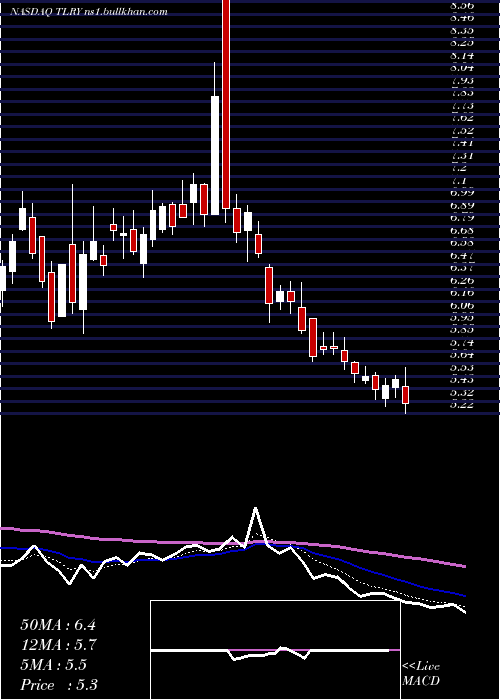
Task: Click the 5.32 price axis label
Action: 463,392
